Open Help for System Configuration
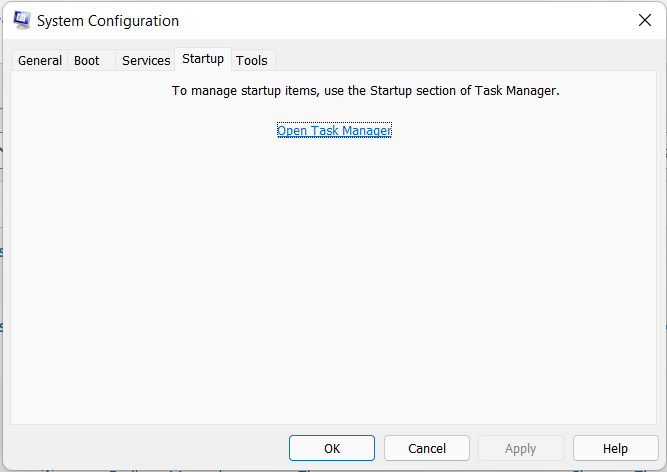This screenshot has height=472, width=667. 615,448
